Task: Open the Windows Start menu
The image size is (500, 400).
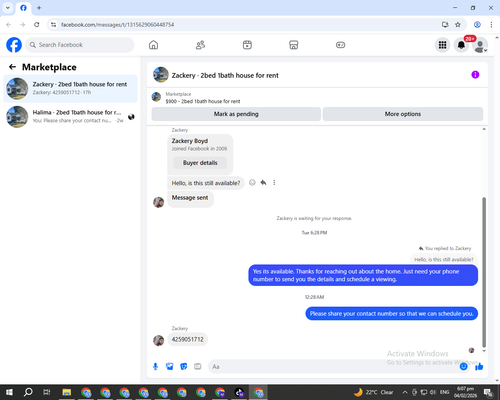Action: click(9, 392)
